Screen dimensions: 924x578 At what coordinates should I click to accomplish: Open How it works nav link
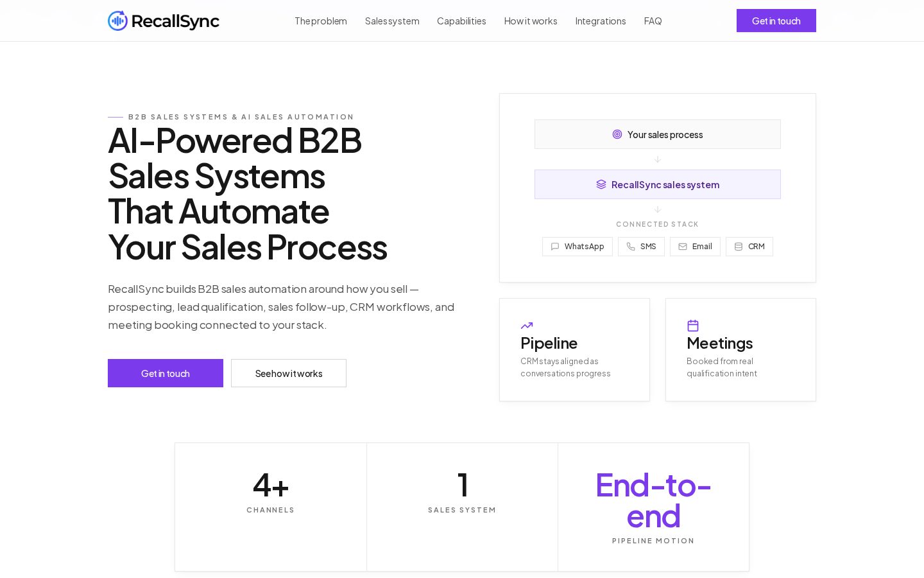531,21
